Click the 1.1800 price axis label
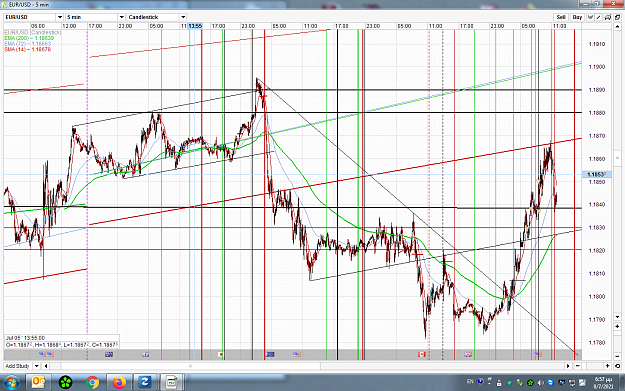 [597, 297]
